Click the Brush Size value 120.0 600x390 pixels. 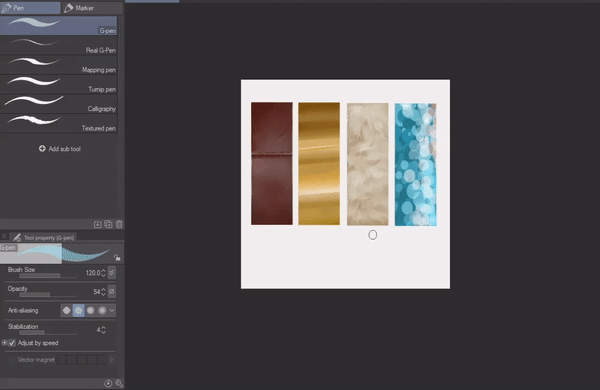tap(93, 273)
